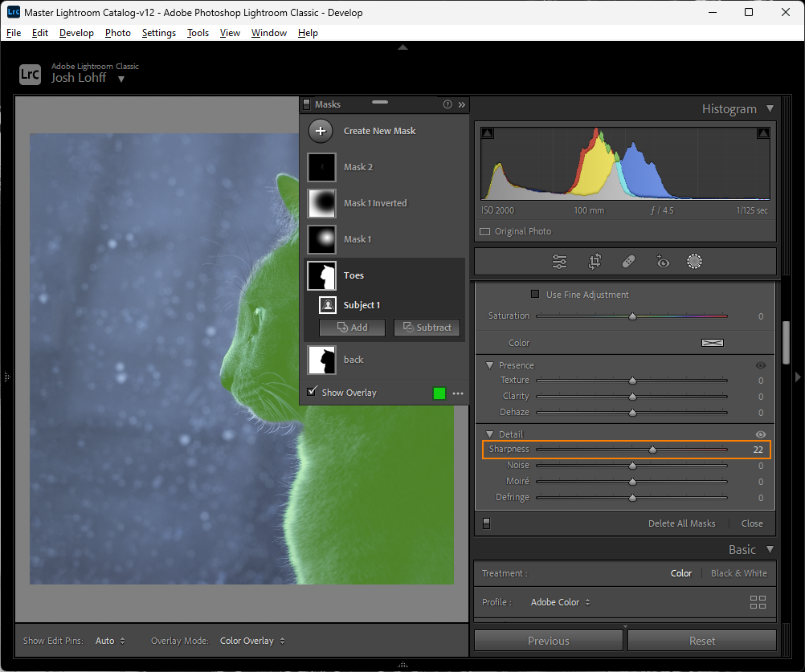805x672 pixels.
Task: Click the Subtract button
Action: click(427, 328)
